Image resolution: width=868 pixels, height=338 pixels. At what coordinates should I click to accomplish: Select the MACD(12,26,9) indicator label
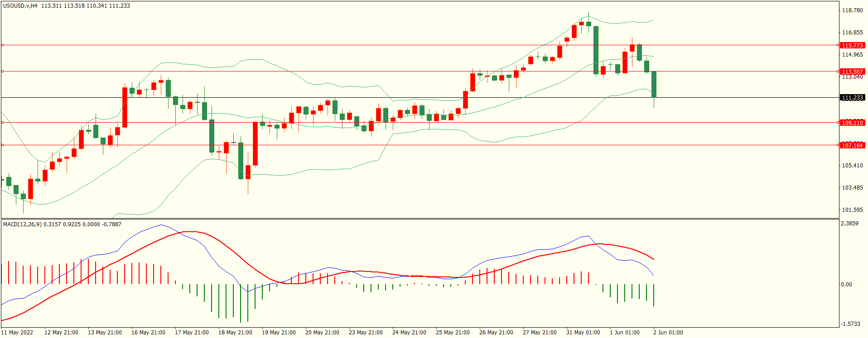[22, 224]
